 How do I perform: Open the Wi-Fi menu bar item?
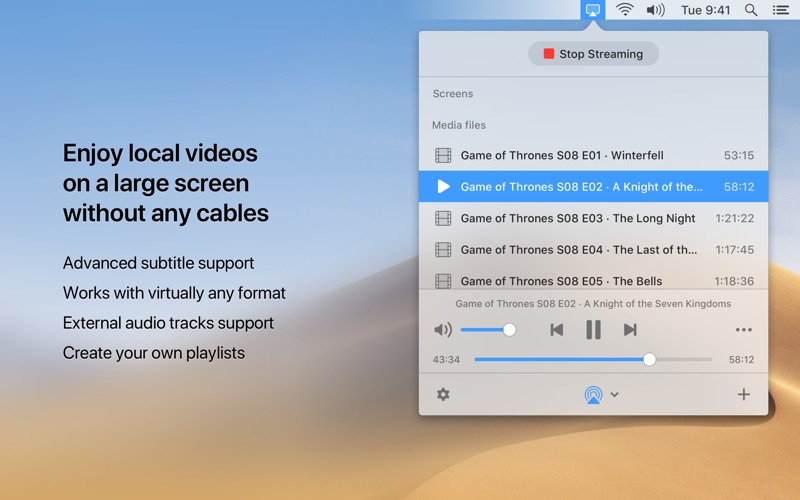click(624, 10)
